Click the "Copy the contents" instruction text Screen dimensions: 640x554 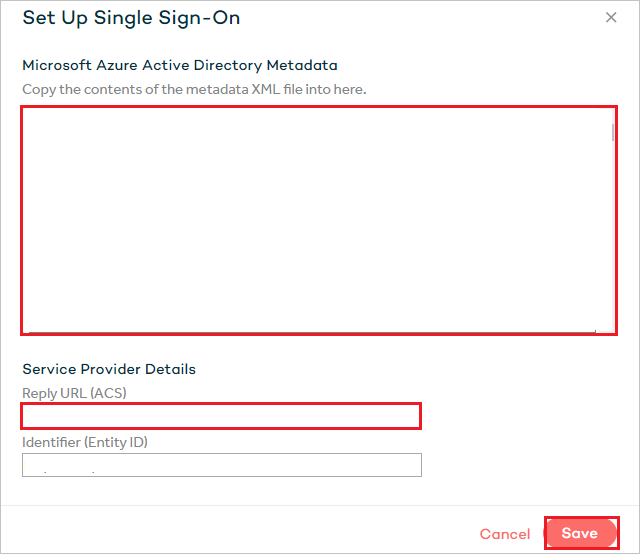194,89
